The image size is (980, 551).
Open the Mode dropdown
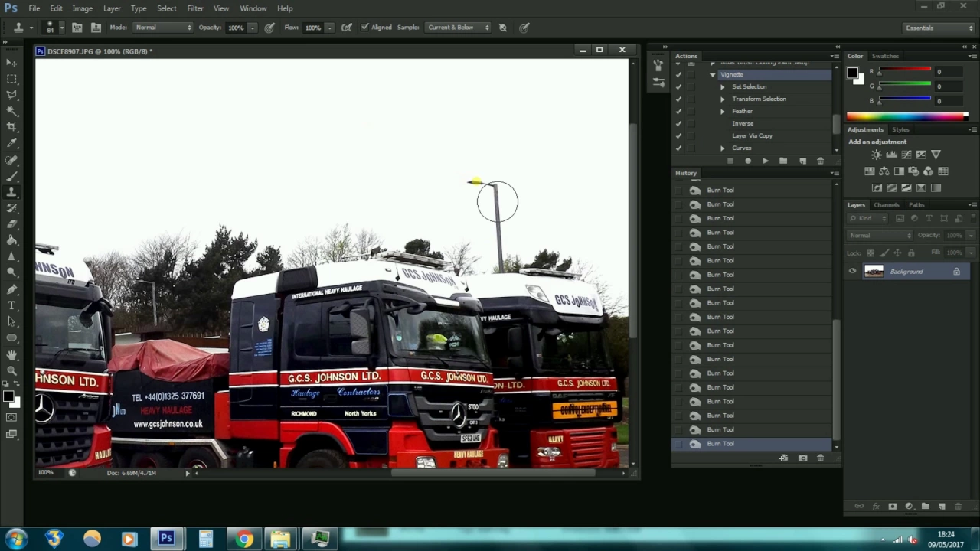[163, 28]
